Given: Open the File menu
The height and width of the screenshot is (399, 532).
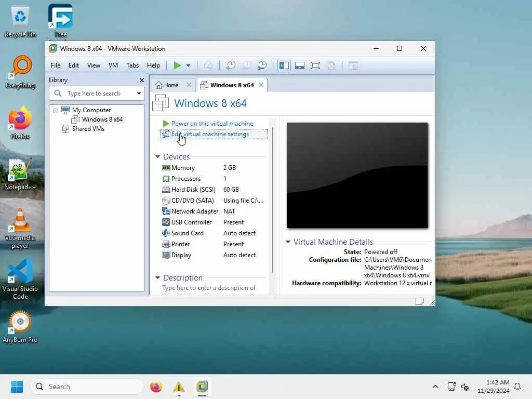Looking at the screenshot, I should pos(56,65).
